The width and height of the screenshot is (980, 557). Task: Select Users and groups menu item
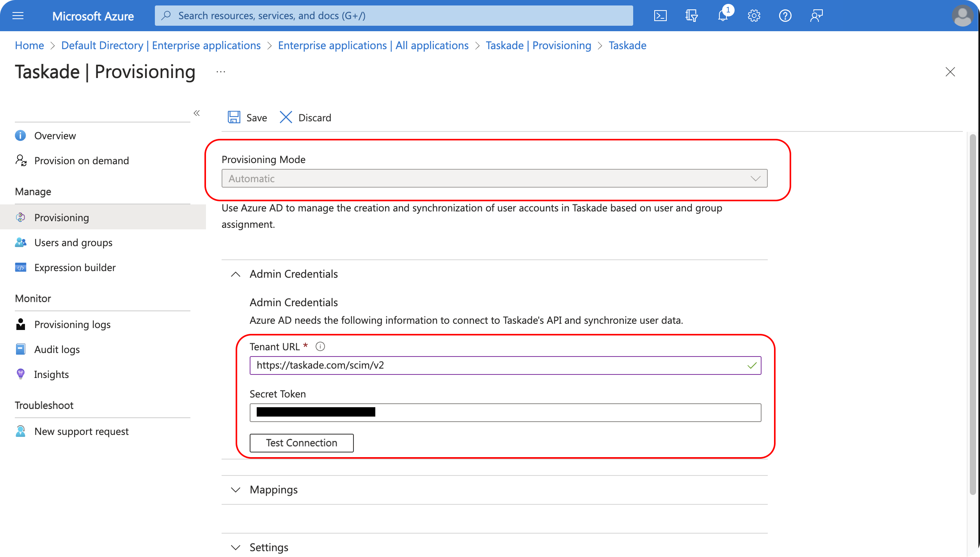(x=73, y=243)
